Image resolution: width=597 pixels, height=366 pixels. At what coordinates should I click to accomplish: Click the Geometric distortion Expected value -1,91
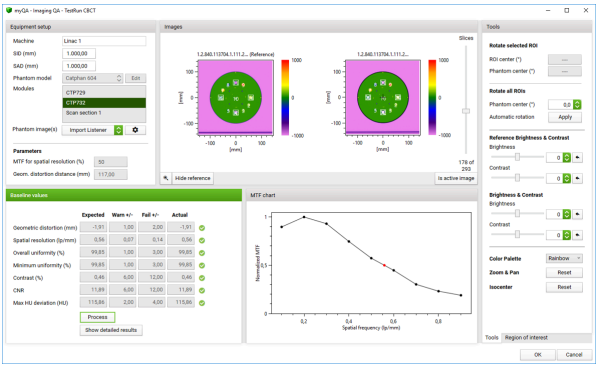coord(93,227)
